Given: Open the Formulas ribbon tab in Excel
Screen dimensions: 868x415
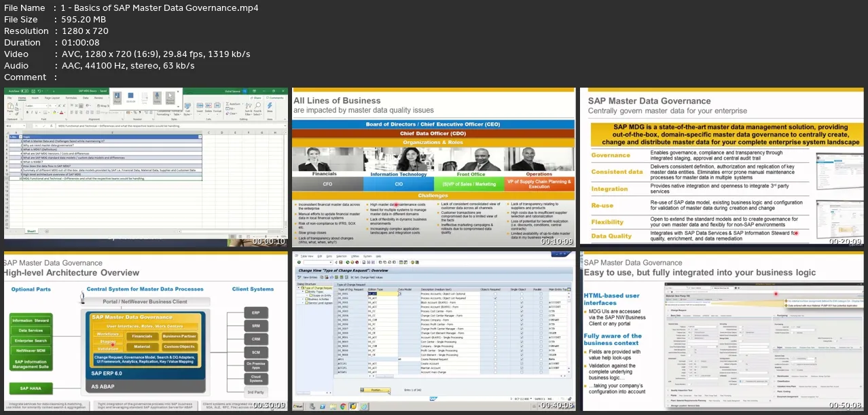Looking at the screenshot, I should [71, 98].
